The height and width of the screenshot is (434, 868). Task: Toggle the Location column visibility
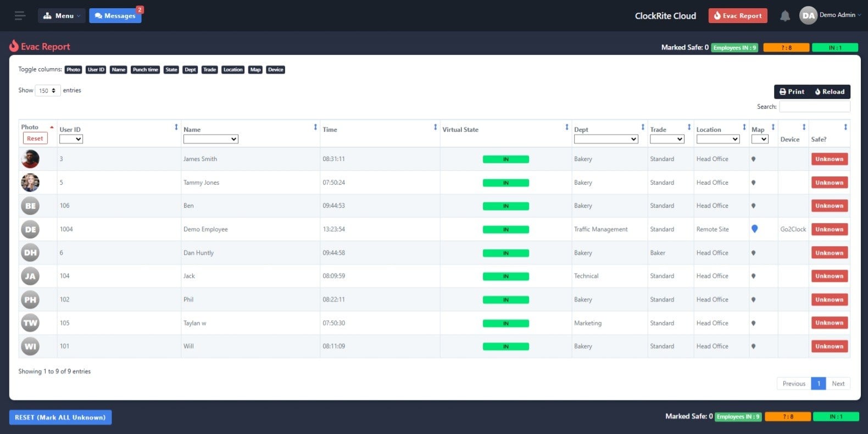233,70
